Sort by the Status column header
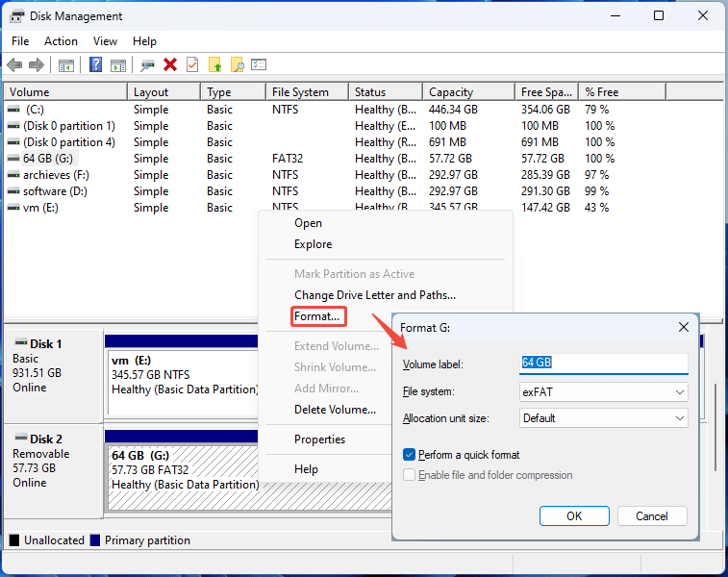The height and width of the screenshot is (577, 728). tap(386, 92)
